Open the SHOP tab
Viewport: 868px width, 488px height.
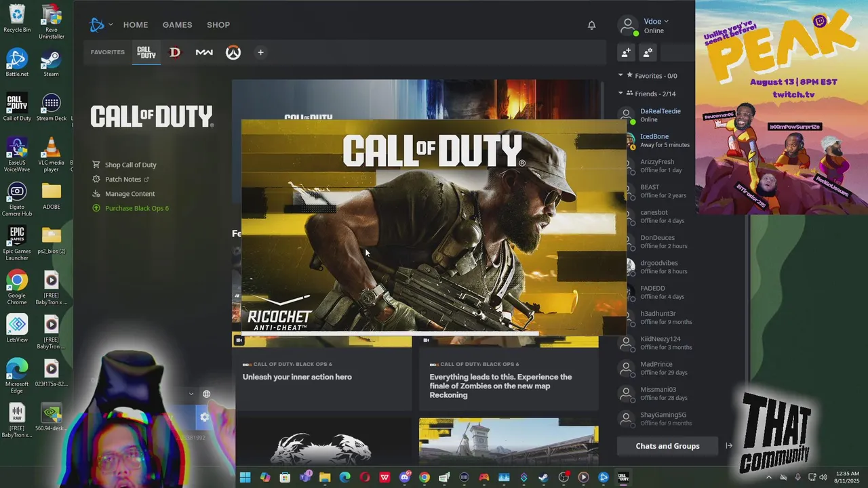click(218, 25)
